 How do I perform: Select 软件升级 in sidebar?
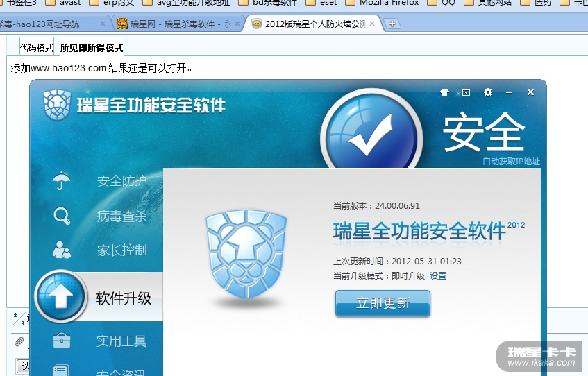(124, 298)
